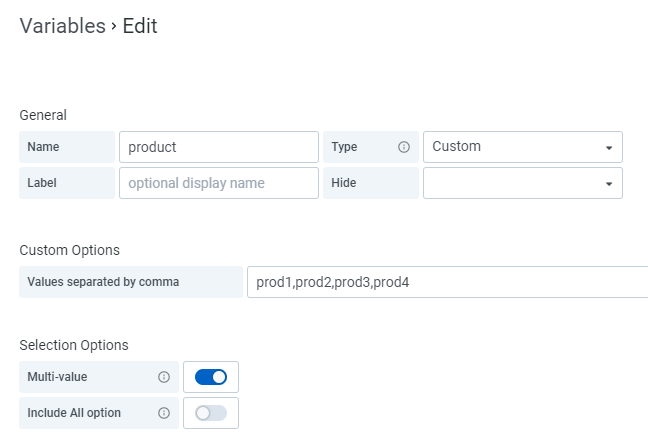648x443 pixels.
Task: Click the Edit breadcrumb text
Action: [x=140, y=27]
